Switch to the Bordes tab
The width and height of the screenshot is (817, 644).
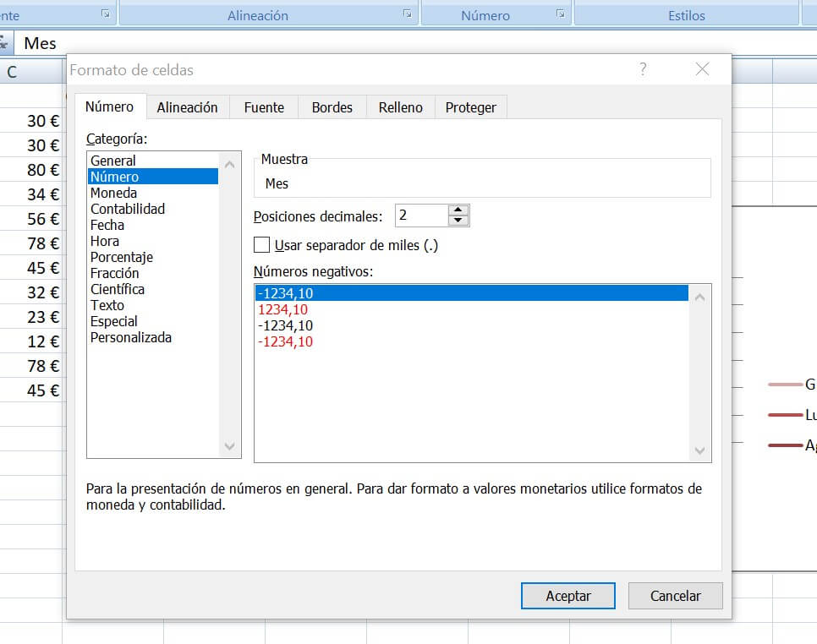[x=332, y=106]
